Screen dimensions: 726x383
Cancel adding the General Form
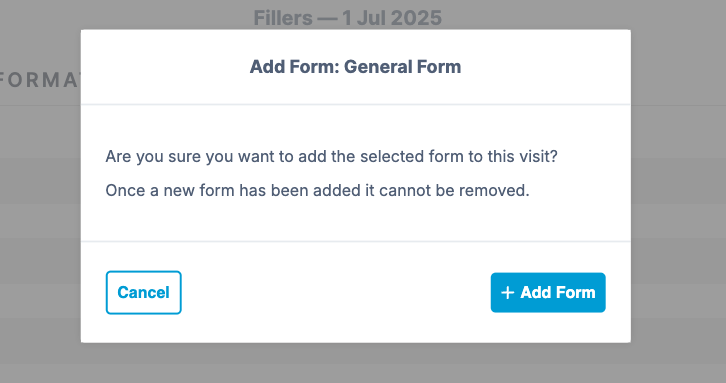point(144,293)
